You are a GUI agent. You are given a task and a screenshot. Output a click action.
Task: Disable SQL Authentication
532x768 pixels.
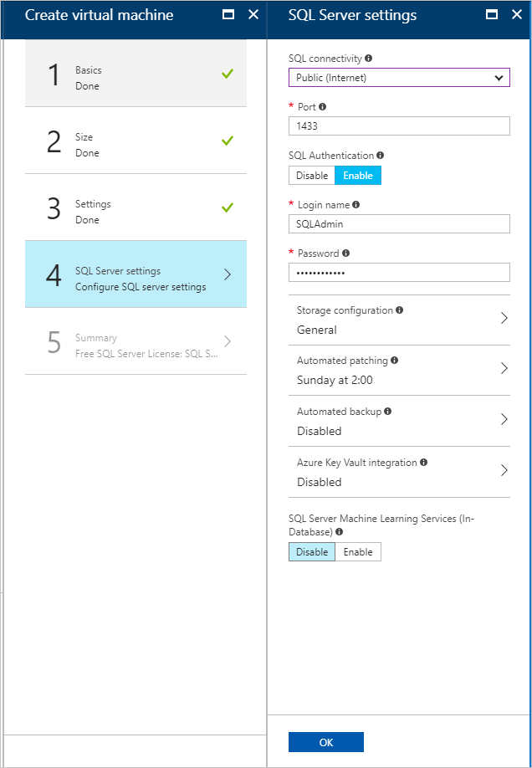pyautogui.click(x=311, y=176)
